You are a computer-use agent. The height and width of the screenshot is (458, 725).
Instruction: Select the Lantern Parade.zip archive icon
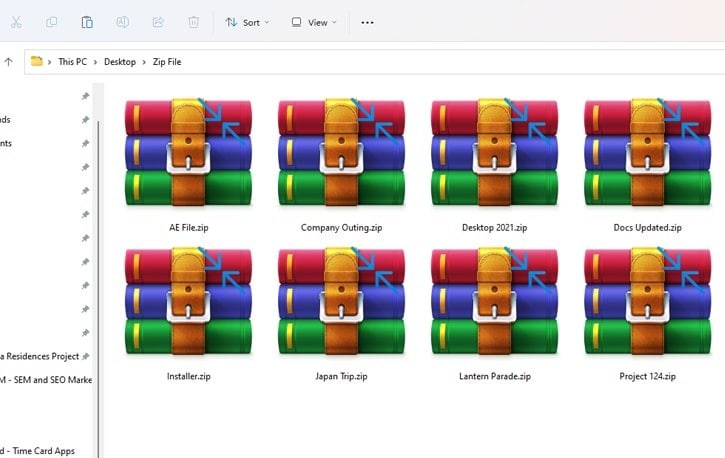click(494, 301)
